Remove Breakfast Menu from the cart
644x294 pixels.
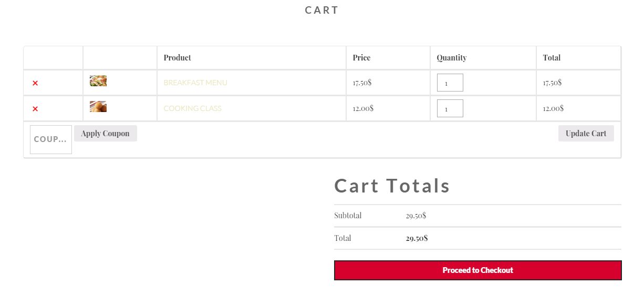pyautogui.click(x=35, y=83)
